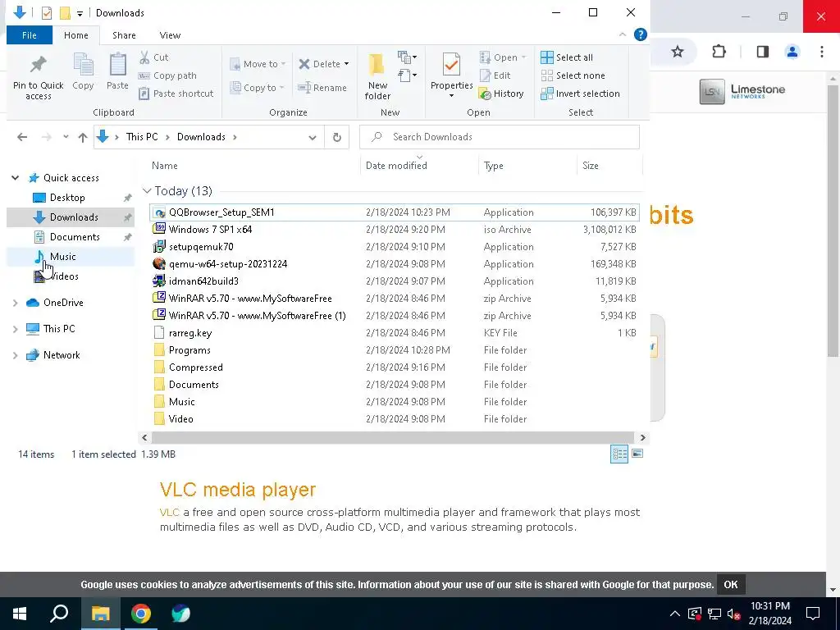Switch to the Share tab

124,35
